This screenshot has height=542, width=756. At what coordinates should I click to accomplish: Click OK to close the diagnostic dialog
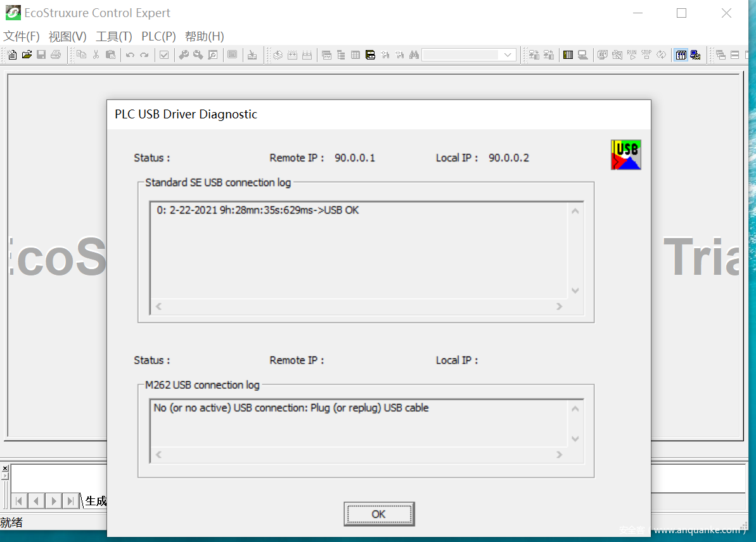click(x=379, y=514)
